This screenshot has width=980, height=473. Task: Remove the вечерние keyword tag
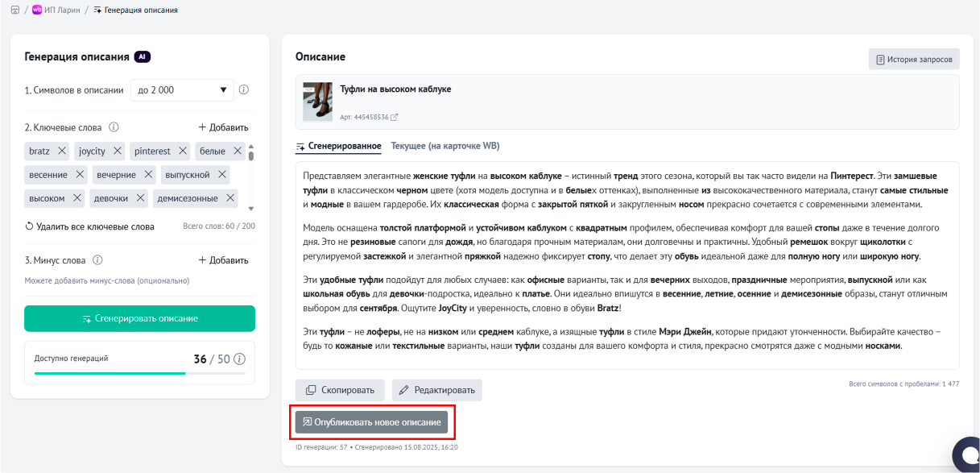pos(148,174)
